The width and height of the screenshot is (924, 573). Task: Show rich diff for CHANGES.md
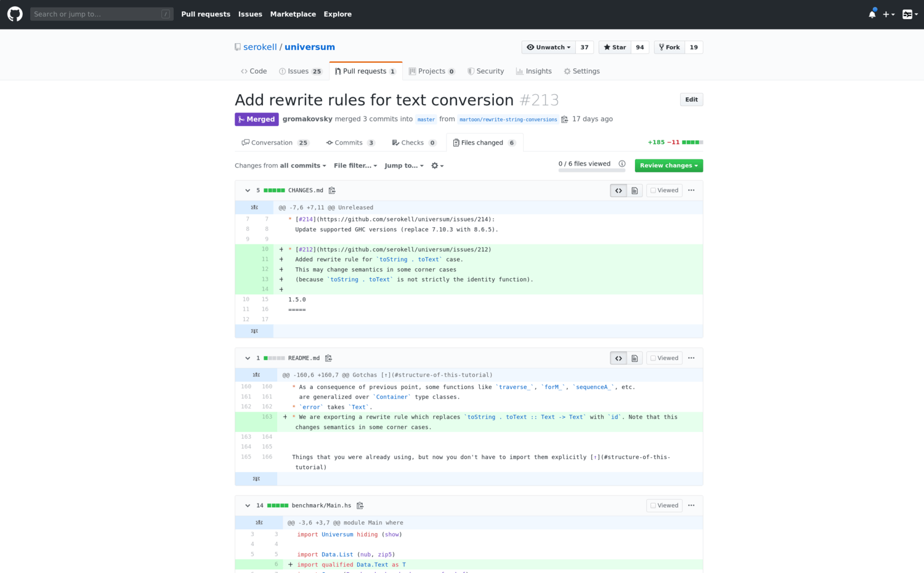click(x=634, y=191)
